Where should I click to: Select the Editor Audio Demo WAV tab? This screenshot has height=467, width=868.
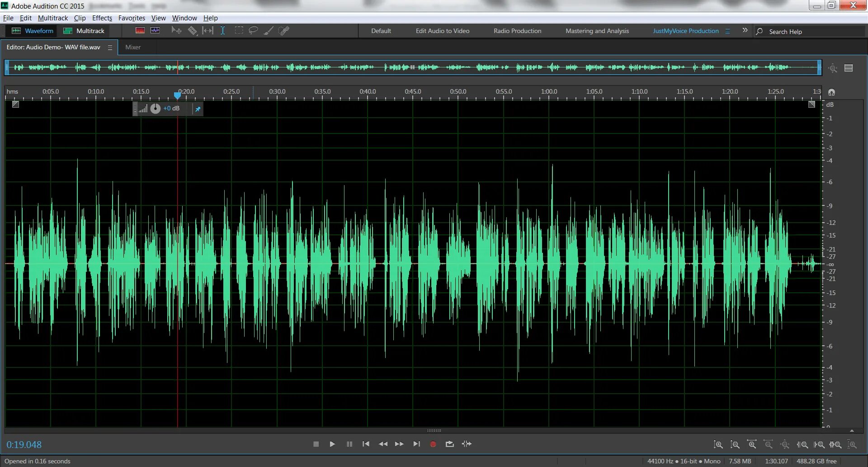click(x=53, y=47)
